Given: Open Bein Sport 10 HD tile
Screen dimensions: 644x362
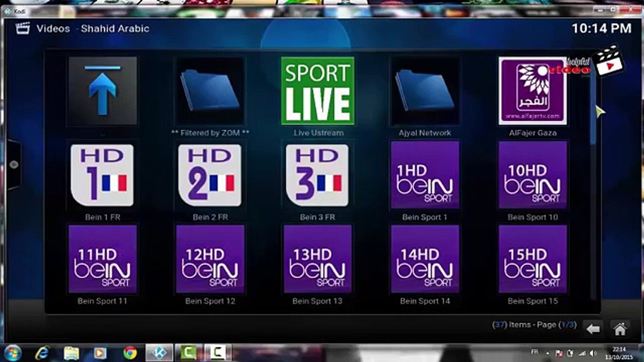Looking at the screenshot, I should pos(533,175).
